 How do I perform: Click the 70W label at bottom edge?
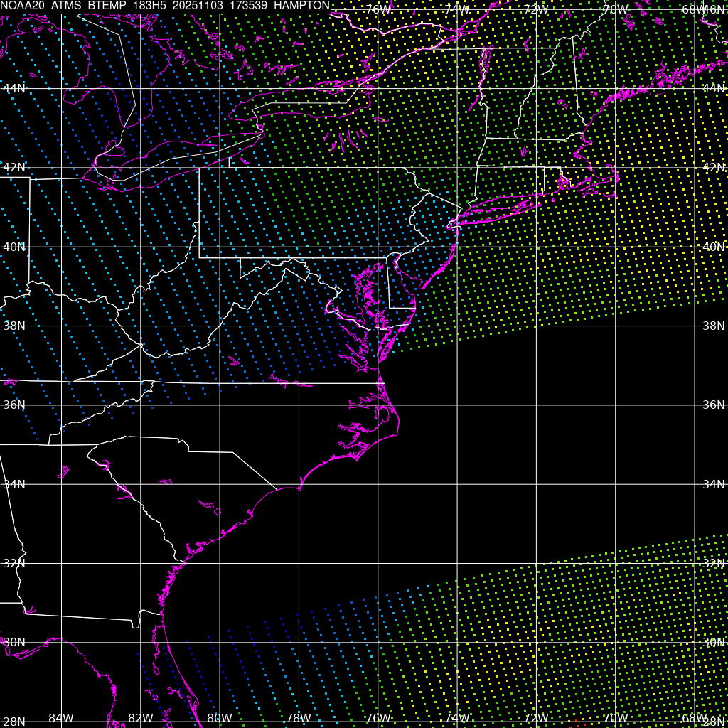point(614,718)
